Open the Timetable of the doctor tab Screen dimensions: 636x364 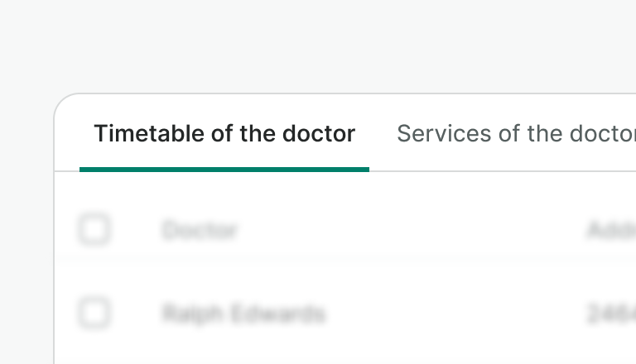224,133
